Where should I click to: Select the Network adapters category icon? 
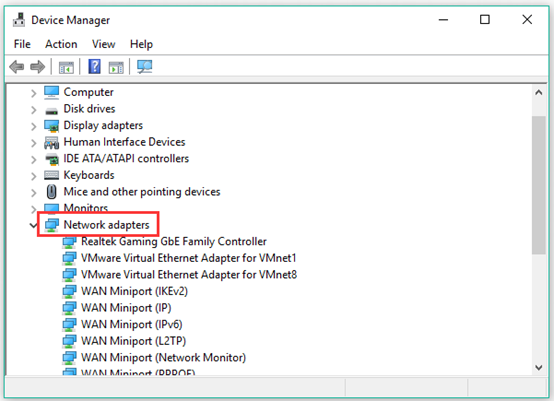coord(52,225)
